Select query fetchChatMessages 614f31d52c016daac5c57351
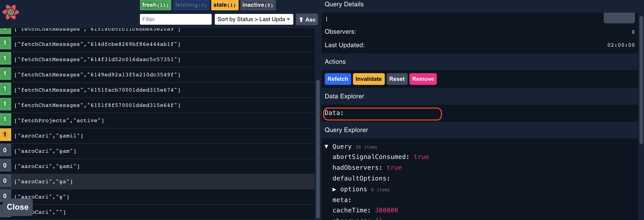This screenshot has width=644, height=220. (157, 59)
